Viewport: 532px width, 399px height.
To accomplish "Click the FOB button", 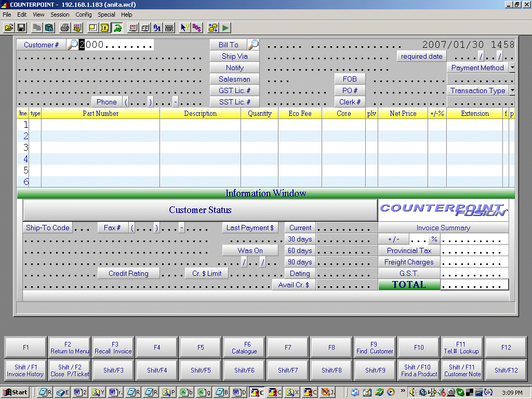I will pos(350,79).
